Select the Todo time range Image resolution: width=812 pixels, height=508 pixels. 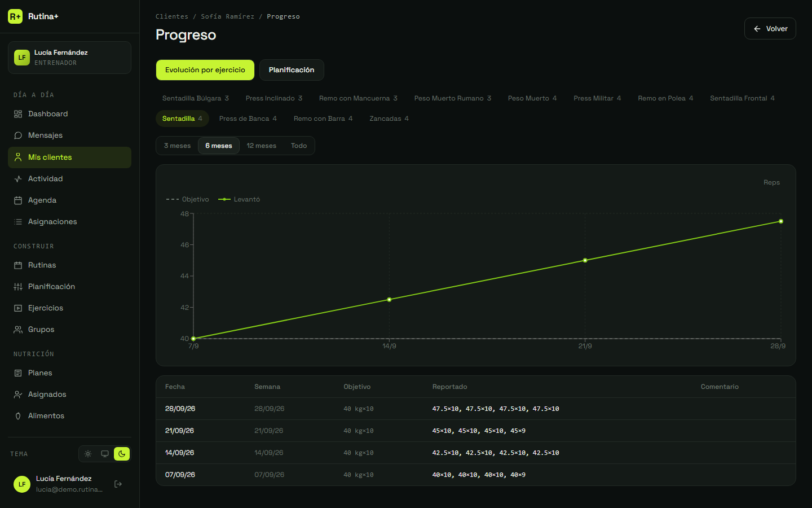(x=299, y=146)
